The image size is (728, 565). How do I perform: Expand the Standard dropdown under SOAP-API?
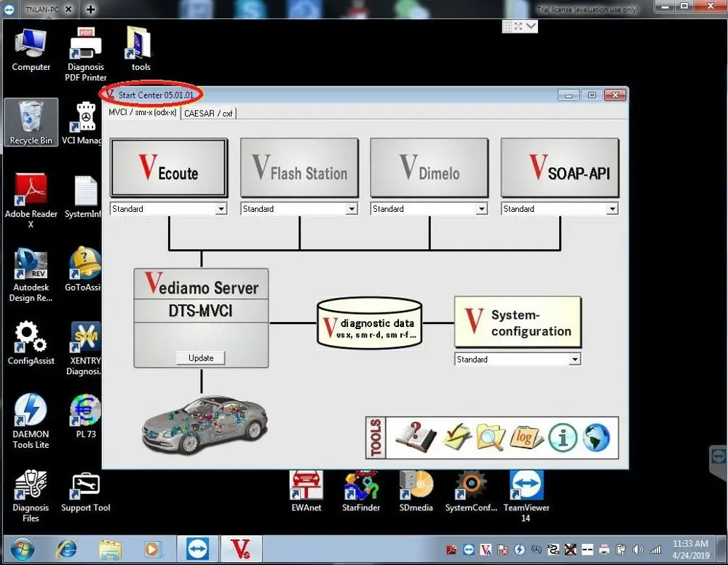[x=612, y=209]
